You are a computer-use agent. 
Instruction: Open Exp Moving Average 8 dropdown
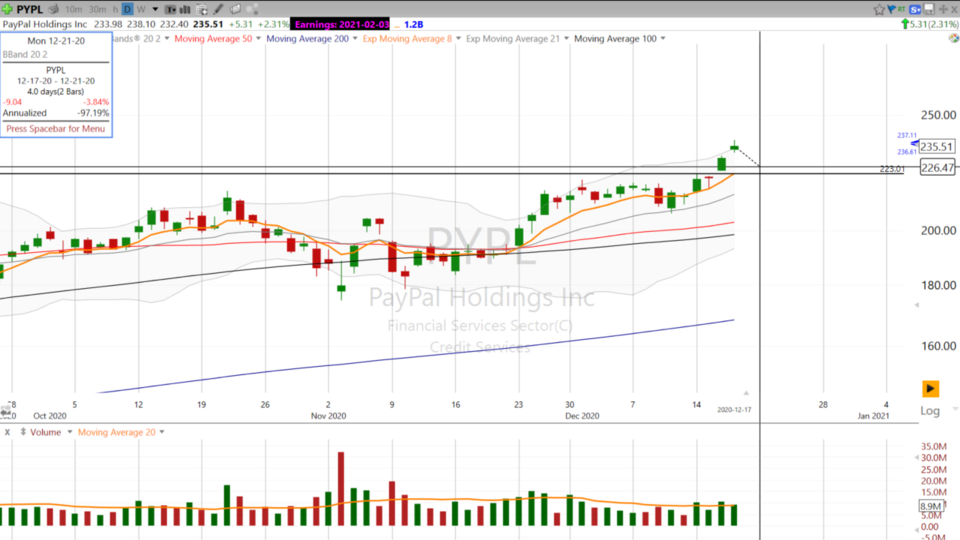(x=458, y=39)
